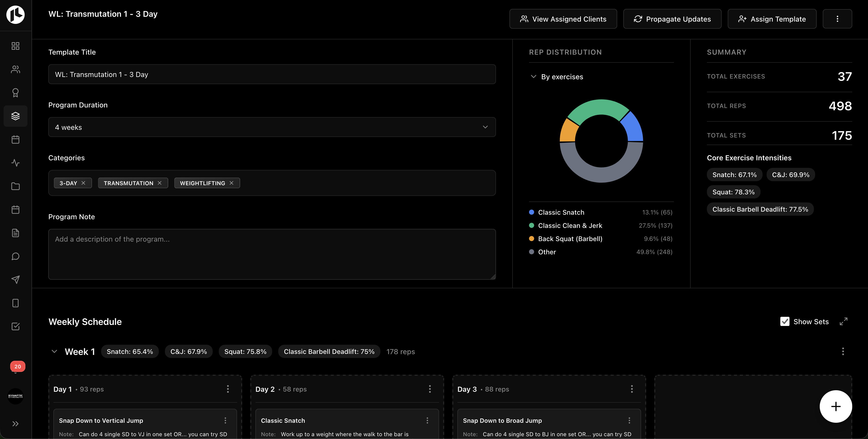
Task: Click Week 1 Squat: 75.8% chip
Action: (x=245, y=351)
